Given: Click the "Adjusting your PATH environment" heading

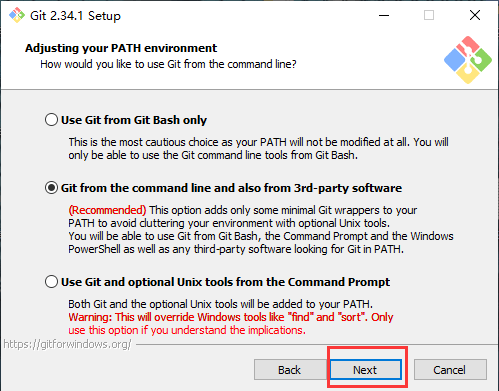Looking at the screenshot, I should (121, 48).
